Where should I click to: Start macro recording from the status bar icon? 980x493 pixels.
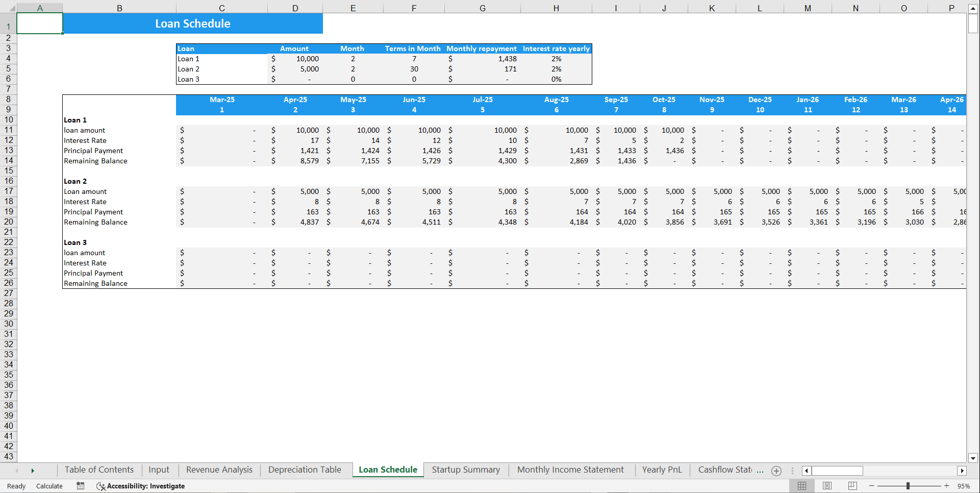point(80,486)
